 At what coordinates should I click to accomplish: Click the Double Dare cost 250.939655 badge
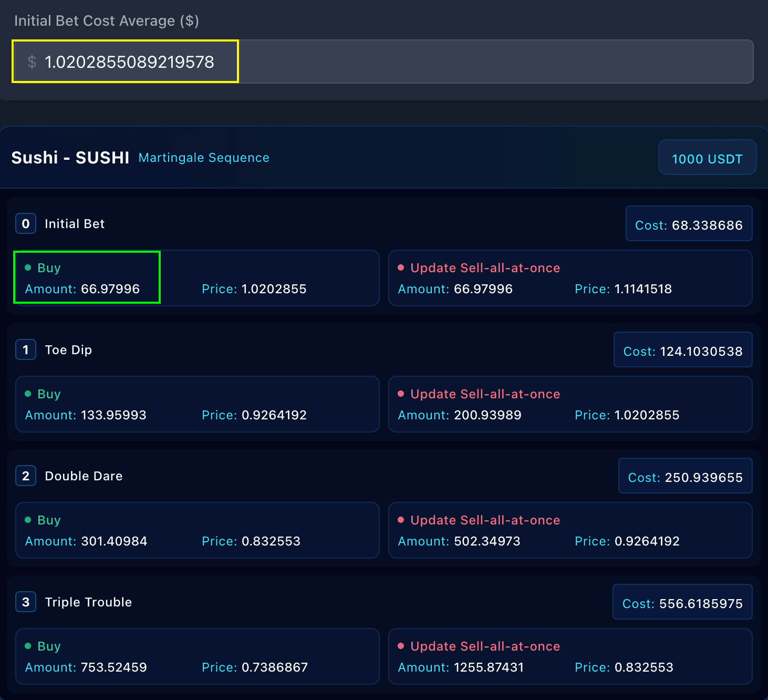[685, 477]
